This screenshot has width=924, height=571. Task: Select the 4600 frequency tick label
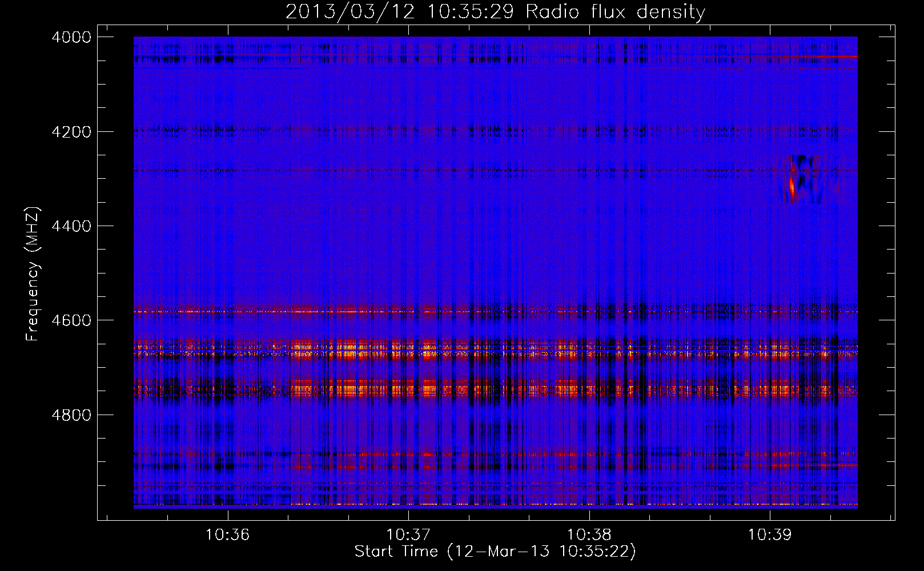(x=71, y=320)
